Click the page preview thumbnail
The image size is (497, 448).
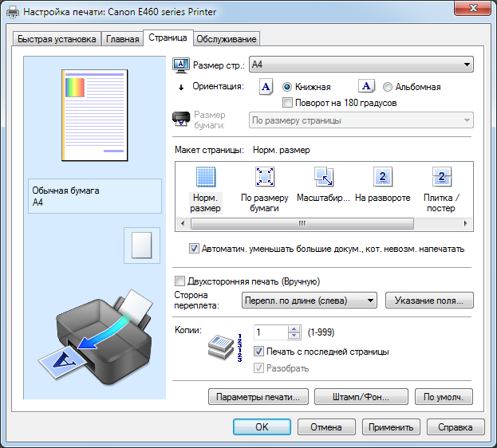pyautogui.click(x=94, y=116)
